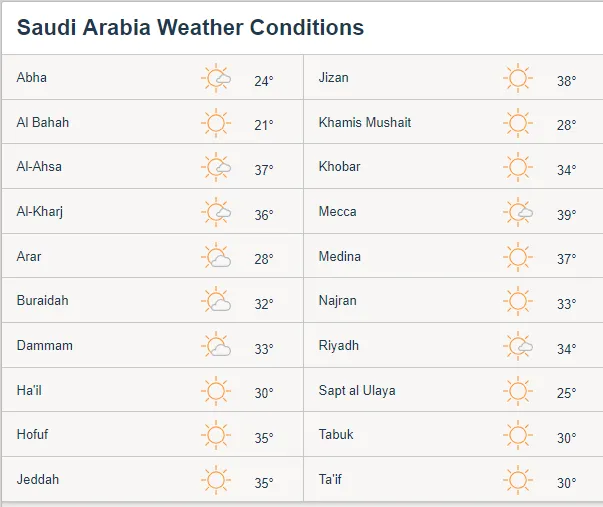
Task: Click the Ta'if city name
Action: pyautogui.click(x=330, y=479)
